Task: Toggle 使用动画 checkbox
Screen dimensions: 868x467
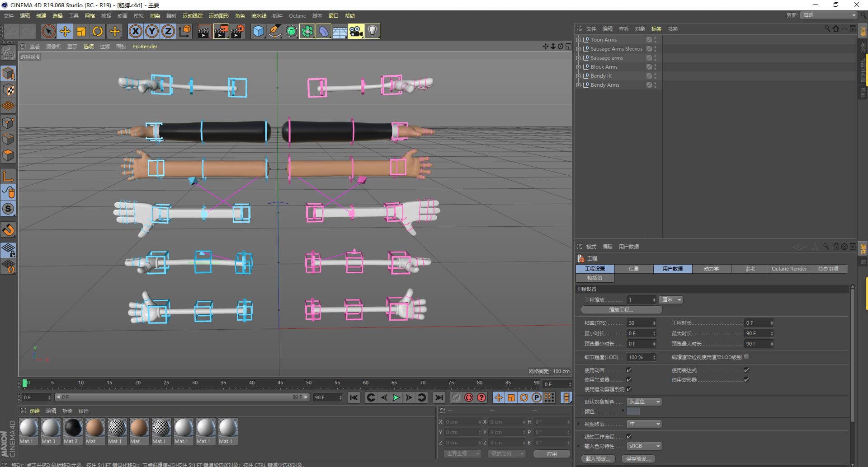Action: click(x=629, y=370)
